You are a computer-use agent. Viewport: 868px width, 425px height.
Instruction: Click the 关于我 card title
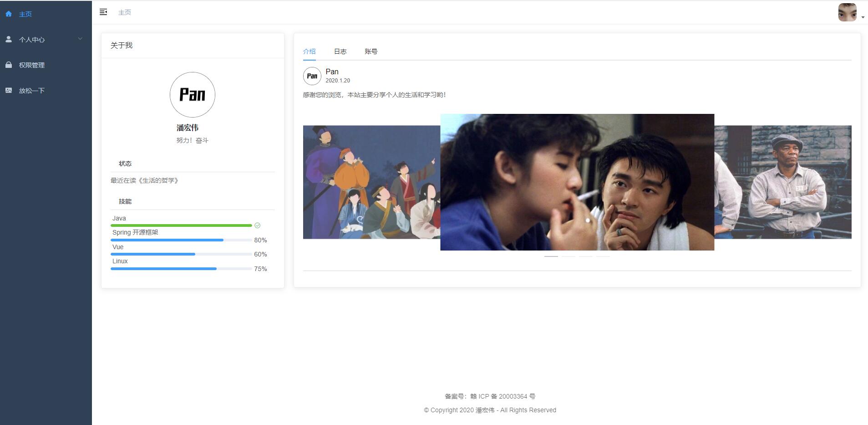coord(122,45)
